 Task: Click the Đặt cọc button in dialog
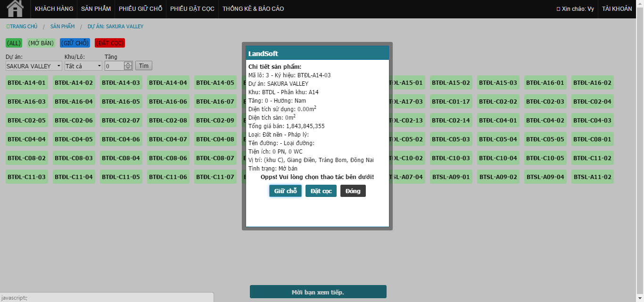(321, 191)
